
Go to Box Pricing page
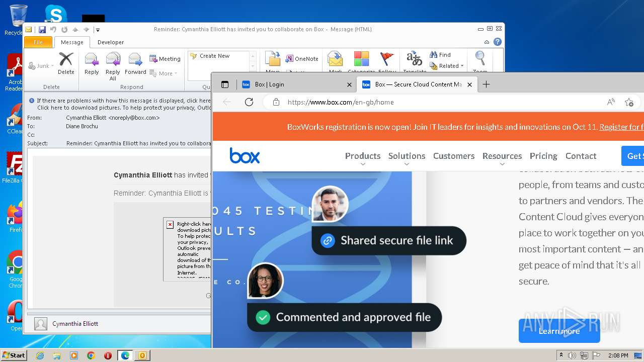coord(543,156)
